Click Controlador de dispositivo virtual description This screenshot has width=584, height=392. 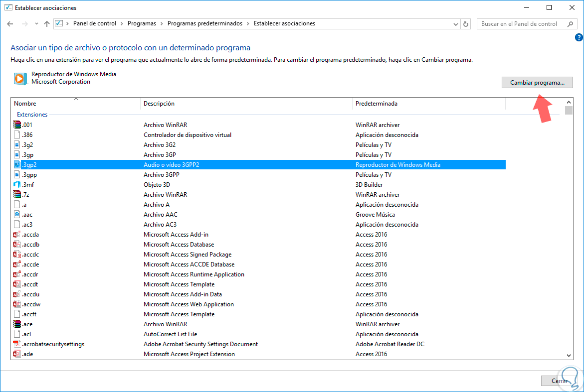tap(188, 134)
